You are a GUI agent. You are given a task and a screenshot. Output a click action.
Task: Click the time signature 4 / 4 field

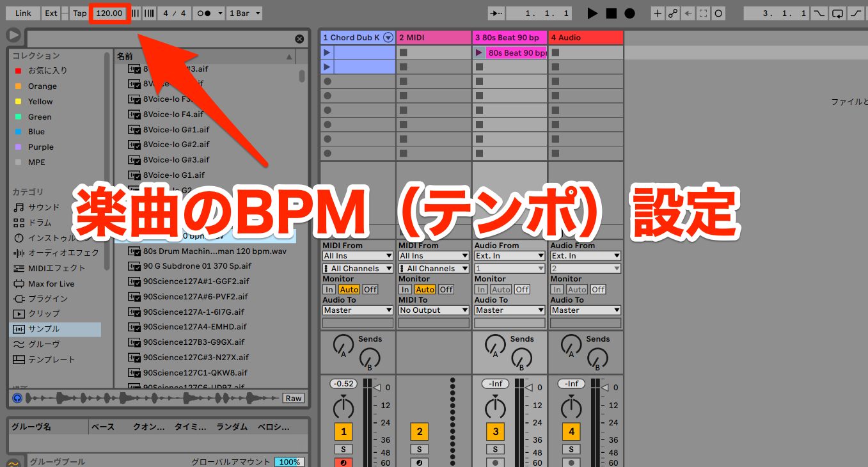click(175, 13)
